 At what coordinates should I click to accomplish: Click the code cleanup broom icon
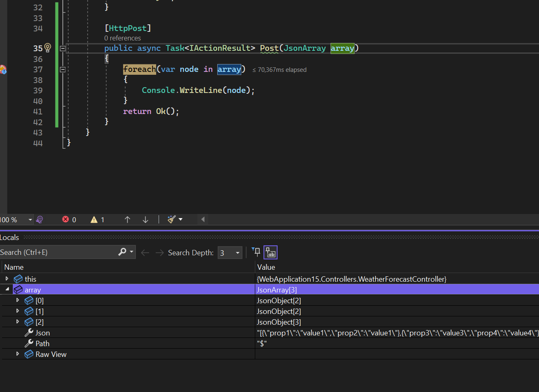tap(171, 219)
